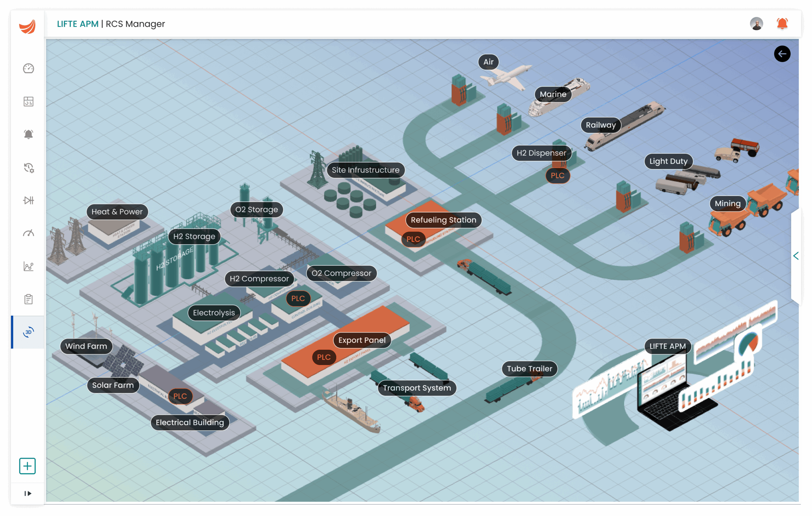
Task: Click the plus add button in sidebar
Action: (x=27, y=466)
